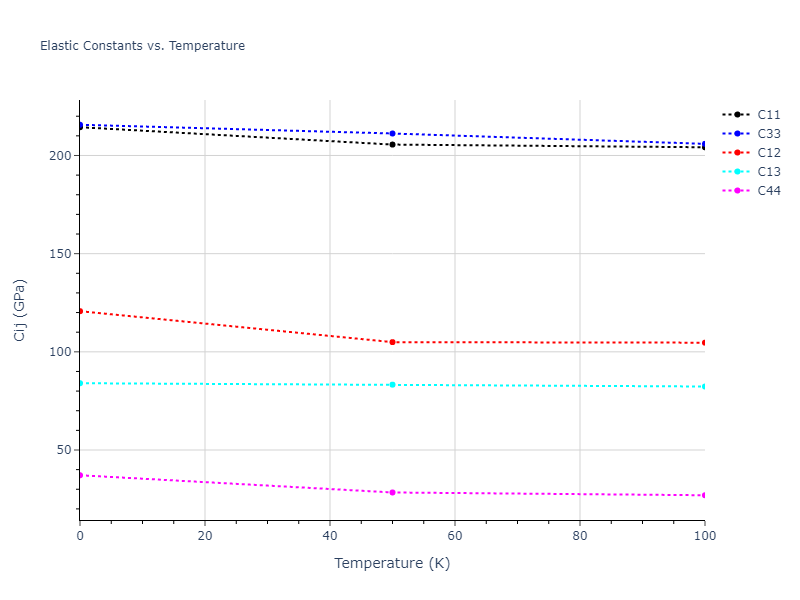Toggle C12 trace visibility in legend
The width and height of the screenshot is (800, 600).
768,153
